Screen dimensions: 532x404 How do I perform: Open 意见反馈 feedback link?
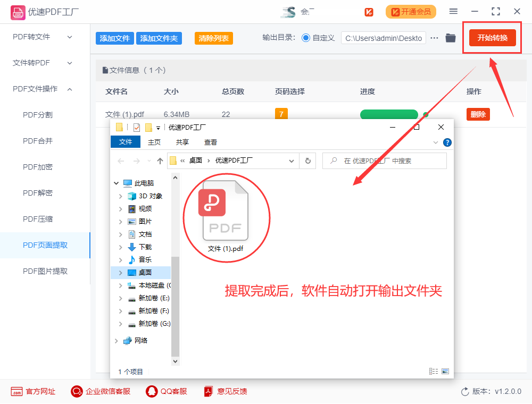coord(225,391)
